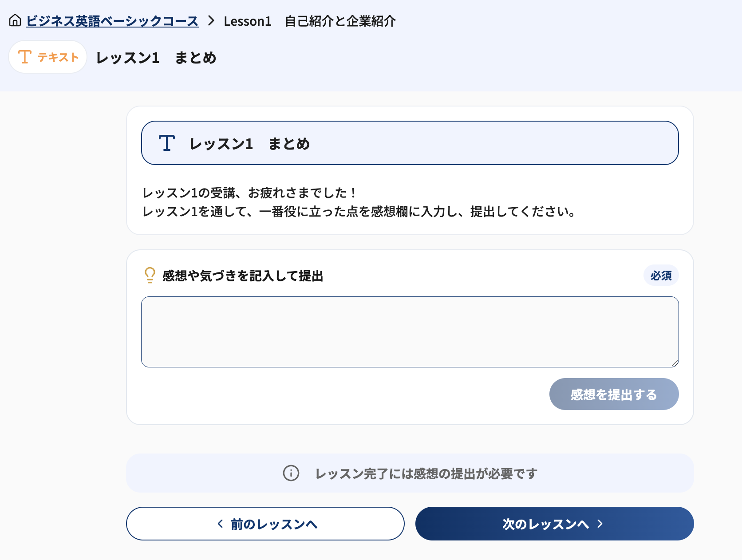Click left chevron in 前のレッスンへ

[x=220, y=524]
